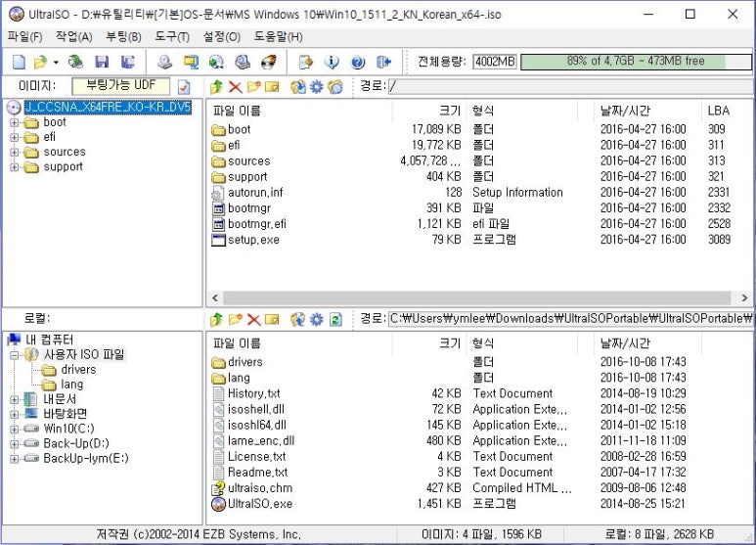Click the 부팅가능 UDF image type button

click(120, 86)
